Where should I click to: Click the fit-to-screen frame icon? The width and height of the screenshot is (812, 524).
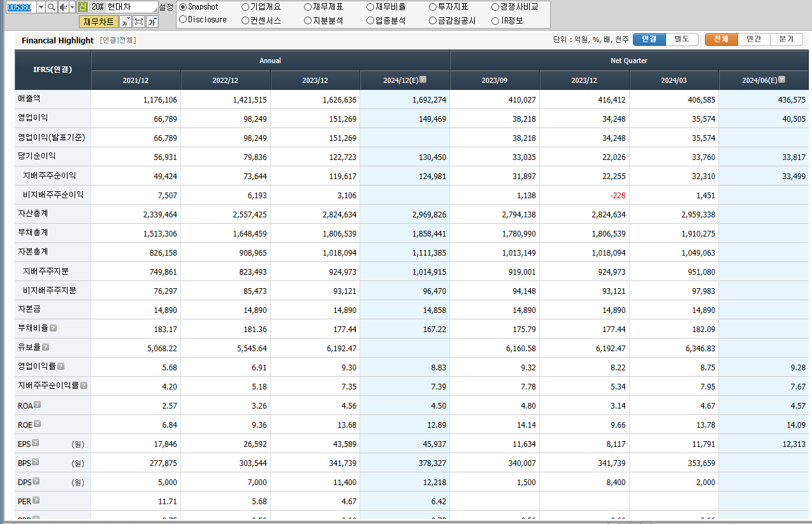(x=138, y=22)
